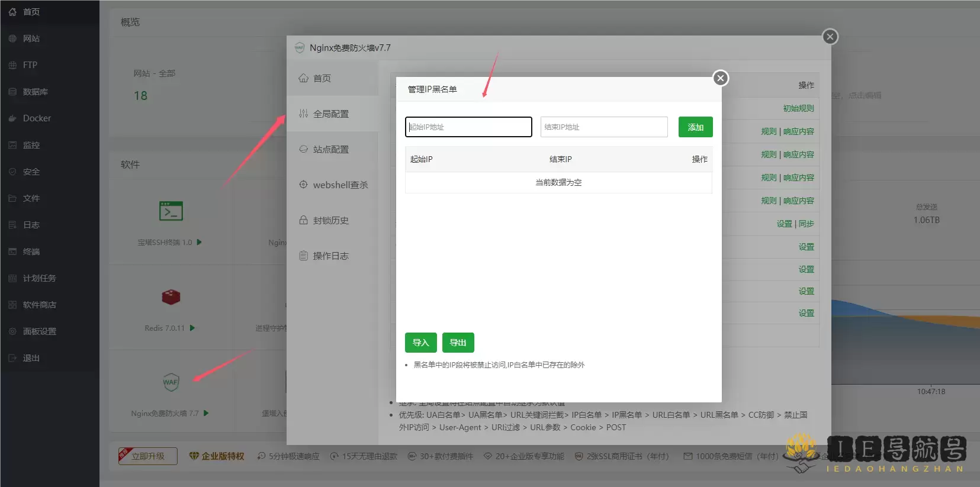This screenshot has height=487, width=980.
Task: Close the Nginx免费防火墙 window
Action: 830,37
